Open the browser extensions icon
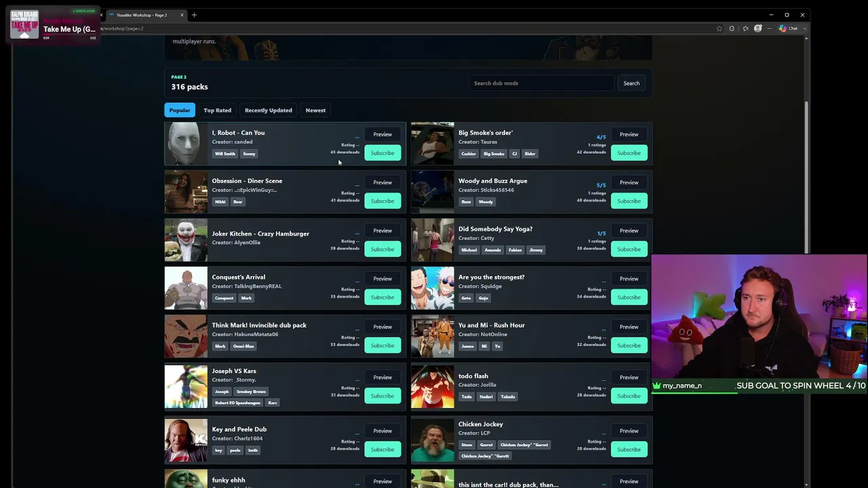 point(732,28)
